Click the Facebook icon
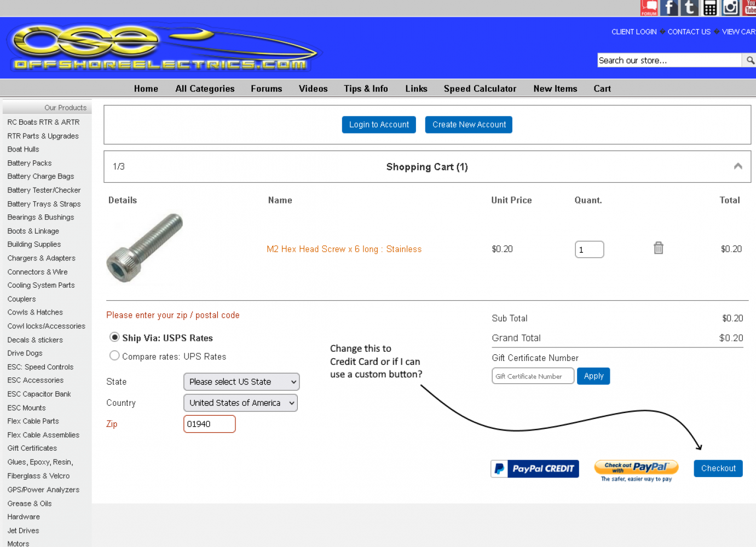The width and height of the screenshot is (756, 547). (669, 8)
